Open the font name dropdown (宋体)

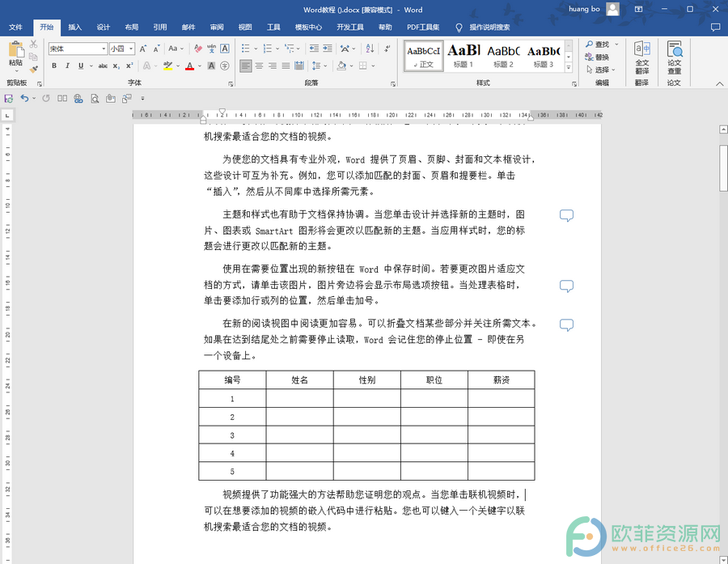tap(104, 49)
